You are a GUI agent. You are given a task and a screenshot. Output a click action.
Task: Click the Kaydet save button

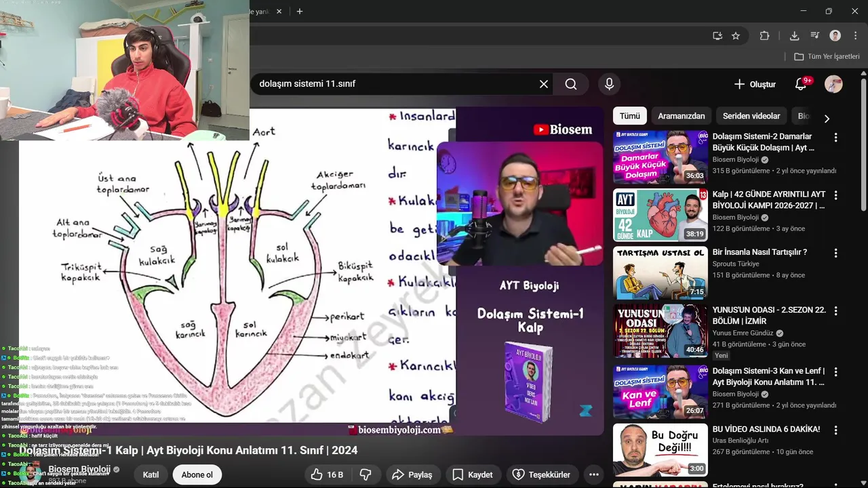[x=473, y=474]
